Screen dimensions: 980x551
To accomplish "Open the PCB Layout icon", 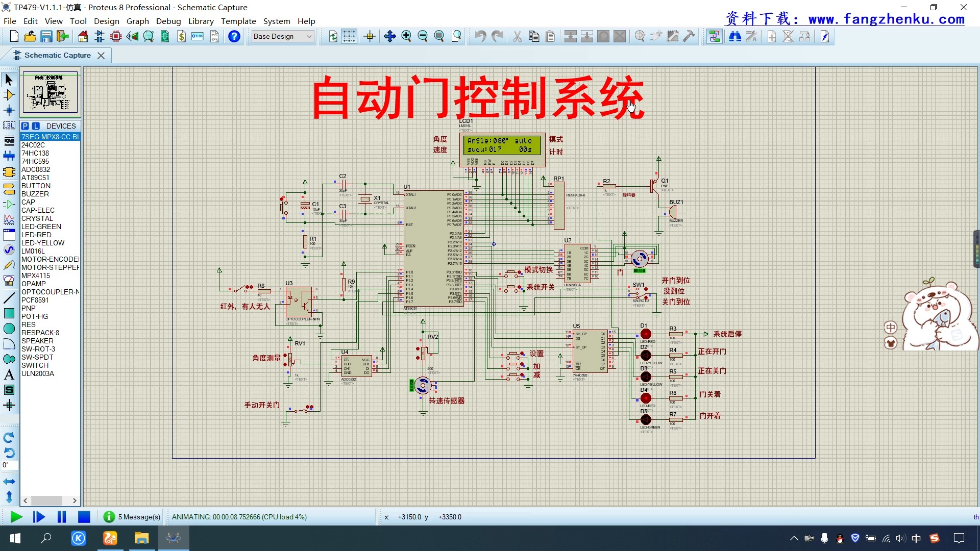I will (116, 36).
